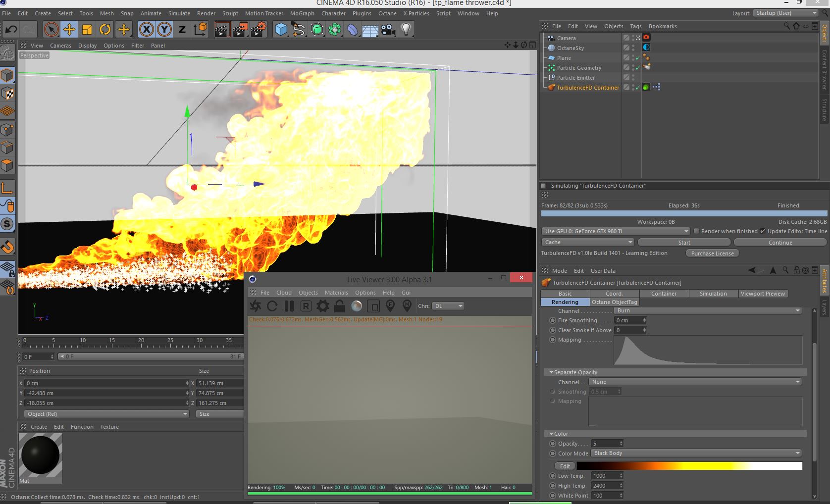Click Live Viewer settings gear icon

click(322, 306)
